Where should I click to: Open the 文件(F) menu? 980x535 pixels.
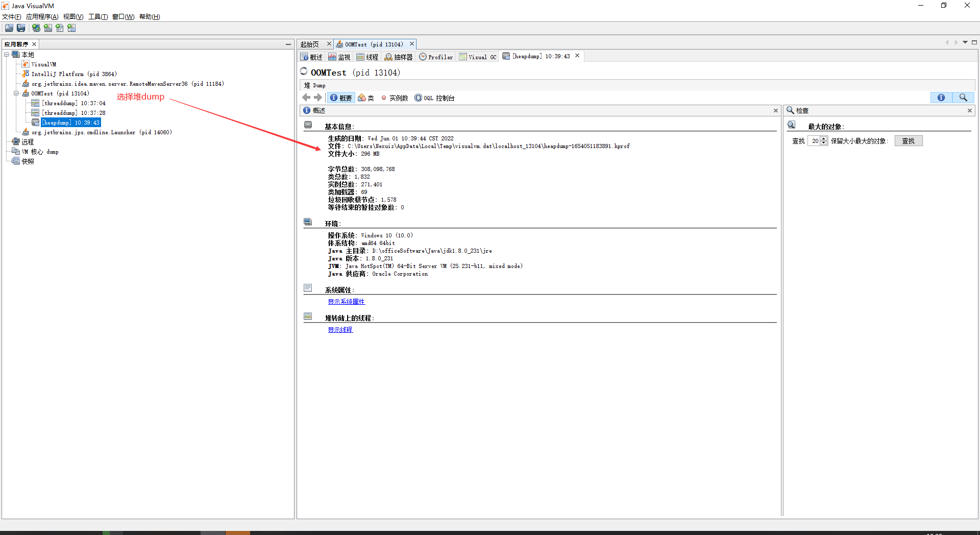[x=11, y=17]
